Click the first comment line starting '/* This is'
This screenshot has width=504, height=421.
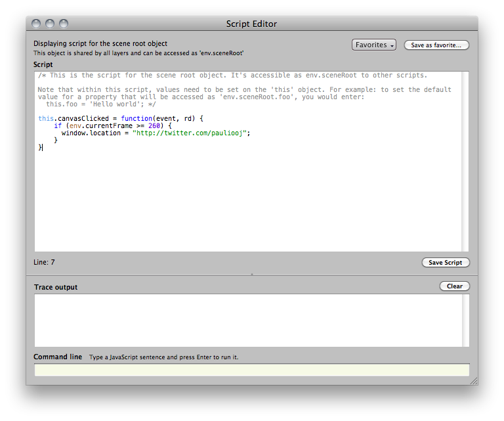click(232, 76)
